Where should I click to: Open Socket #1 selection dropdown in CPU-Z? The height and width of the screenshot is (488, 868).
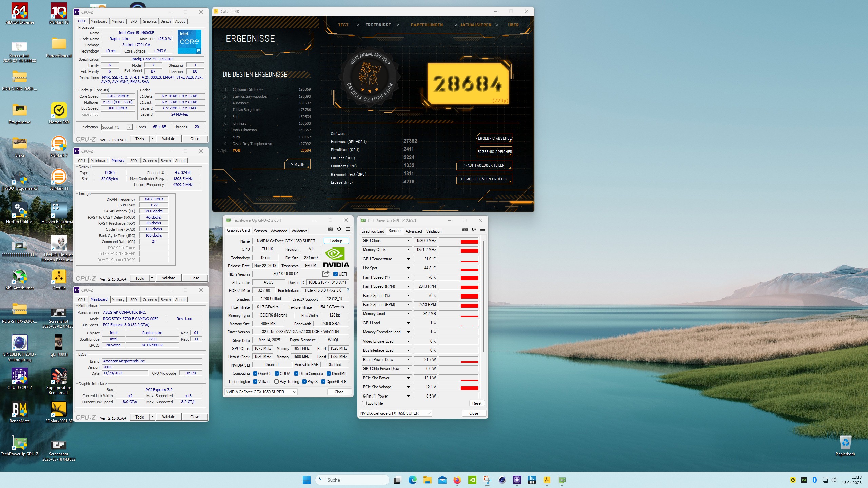pos(116,127)
